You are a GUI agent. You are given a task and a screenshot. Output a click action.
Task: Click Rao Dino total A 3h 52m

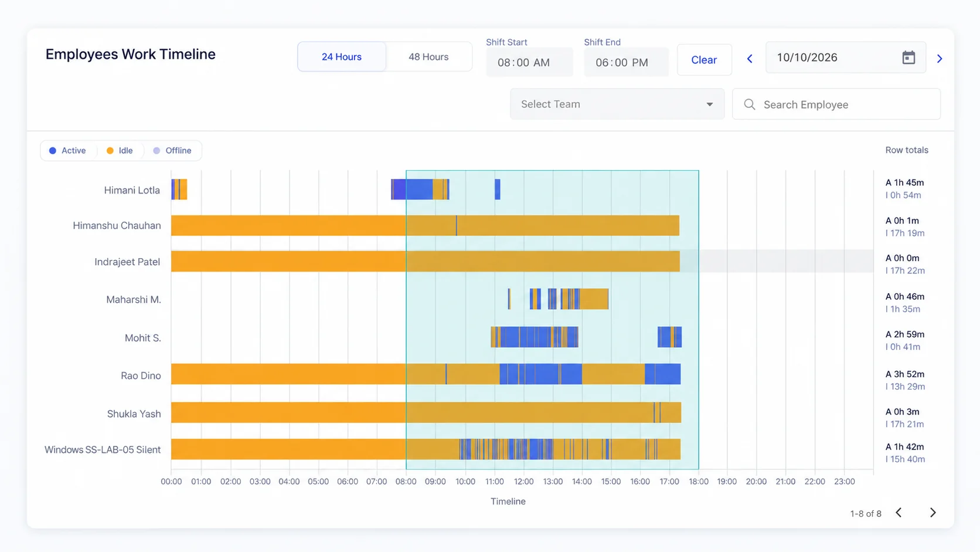pyautogui.click(x=905, y=374)
